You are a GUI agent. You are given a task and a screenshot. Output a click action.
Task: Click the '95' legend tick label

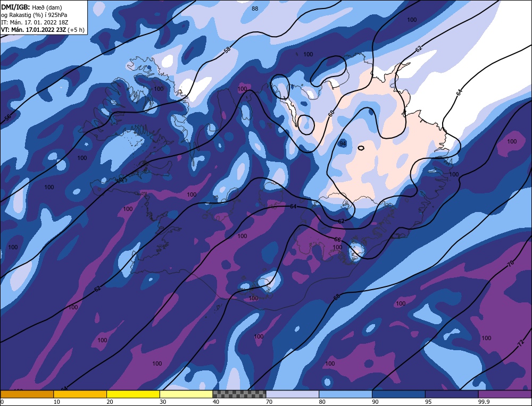[x=428, y=402]
